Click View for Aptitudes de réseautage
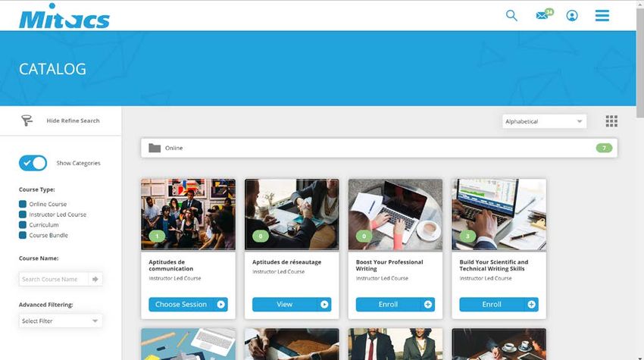This screenshot has height=360, width=644. [x=292, y=305]
